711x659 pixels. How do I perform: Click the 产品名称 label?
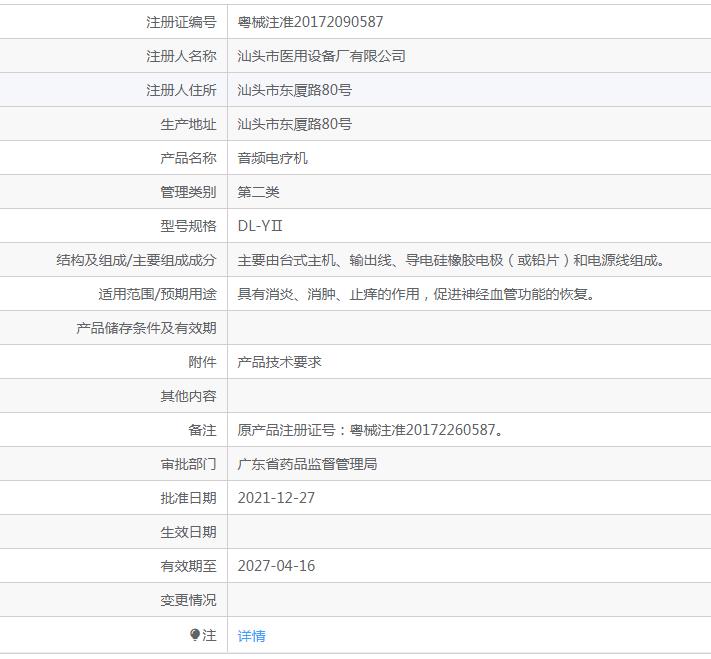188,158
